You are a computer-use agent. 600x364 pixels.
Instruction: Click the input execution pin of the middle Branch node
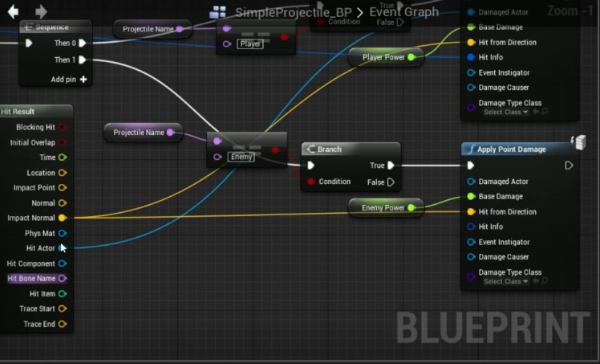[x=311, y=165]
